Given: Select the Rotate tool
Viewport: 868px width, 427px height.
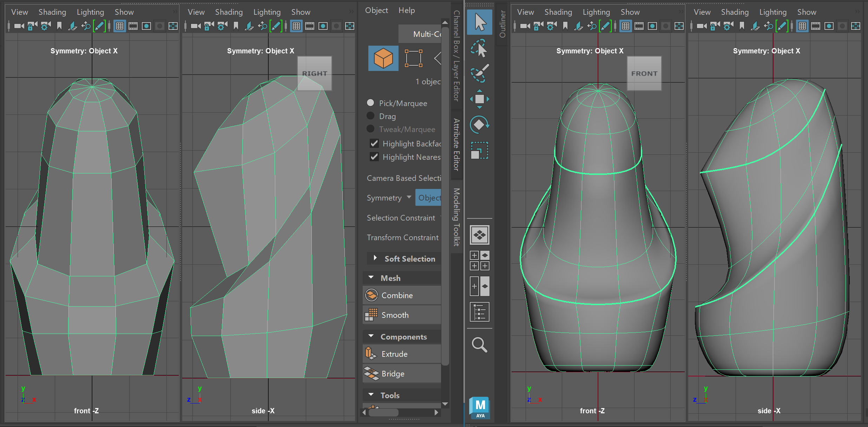Looking at the screenshot, I should [480, 125].
